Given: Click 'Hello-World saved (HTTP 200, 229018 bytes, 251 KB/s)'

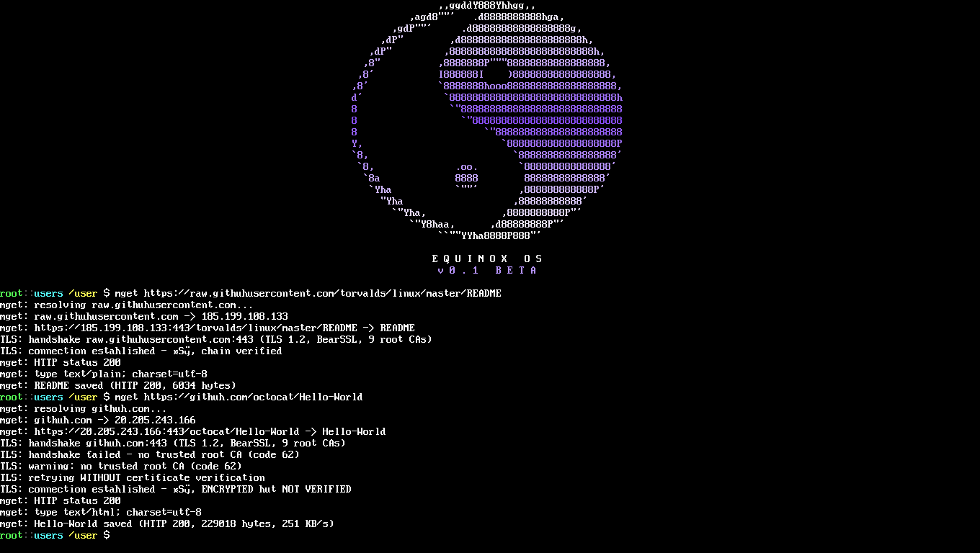Looking at the screenshot, I should tap(167, 523).
